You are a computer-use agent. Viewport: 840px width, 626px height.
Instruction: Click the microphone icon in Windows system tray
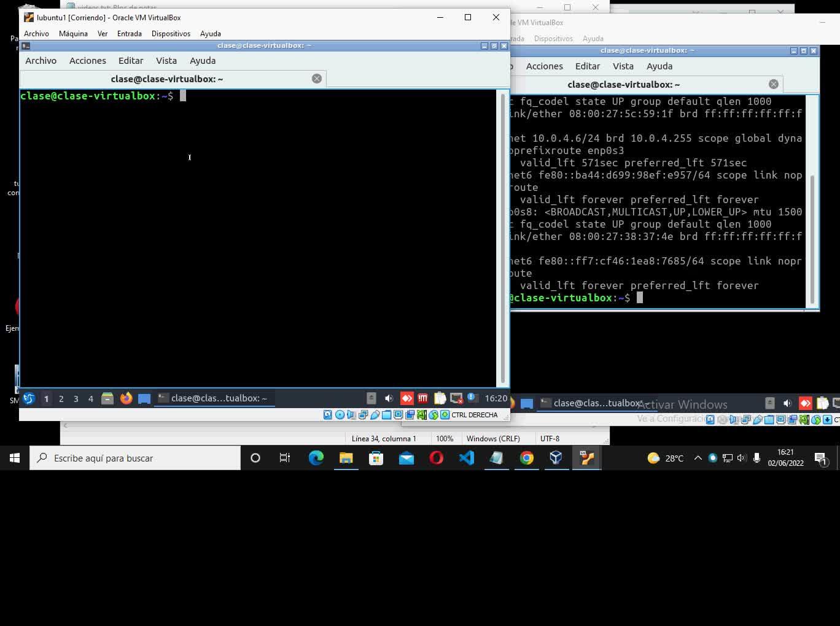coord(756,458)
